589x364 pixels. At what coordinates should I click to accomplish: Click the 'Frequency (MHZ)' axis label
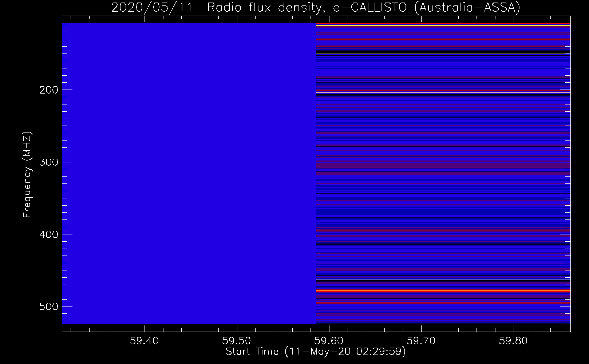click(27, 175)
